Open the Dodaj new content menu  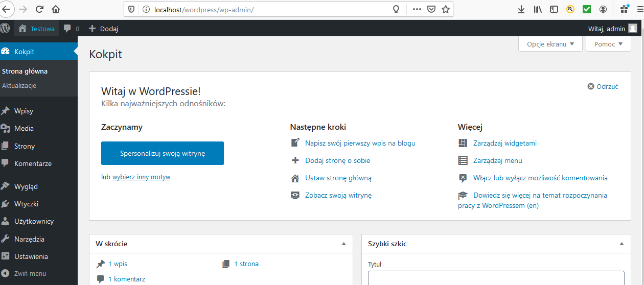coord(103,29)
